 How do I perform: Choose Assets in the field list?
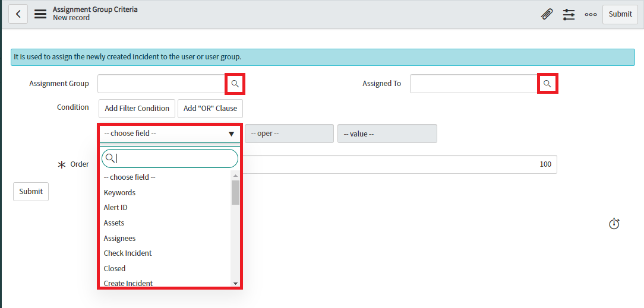tap(114, 223)
